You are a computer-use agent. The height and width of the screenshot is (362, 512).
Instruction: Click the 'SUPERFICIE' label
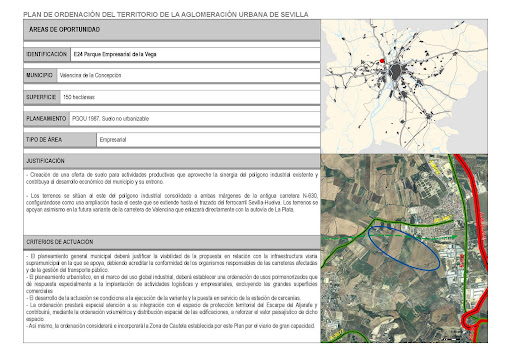[x=41, y=97]
